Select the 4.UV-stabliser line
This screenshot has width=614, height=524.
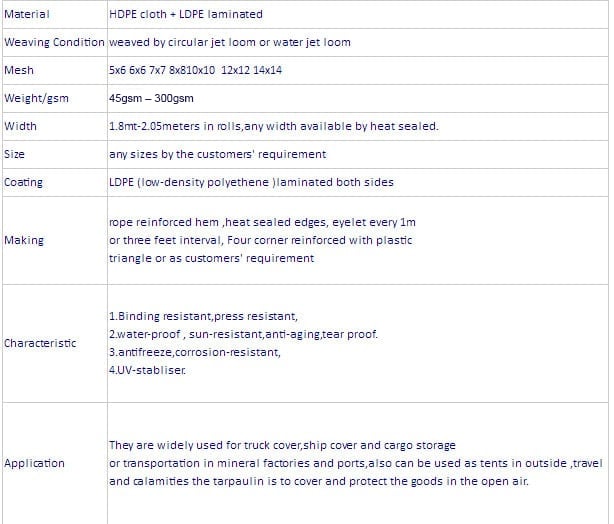coord(147,370)
